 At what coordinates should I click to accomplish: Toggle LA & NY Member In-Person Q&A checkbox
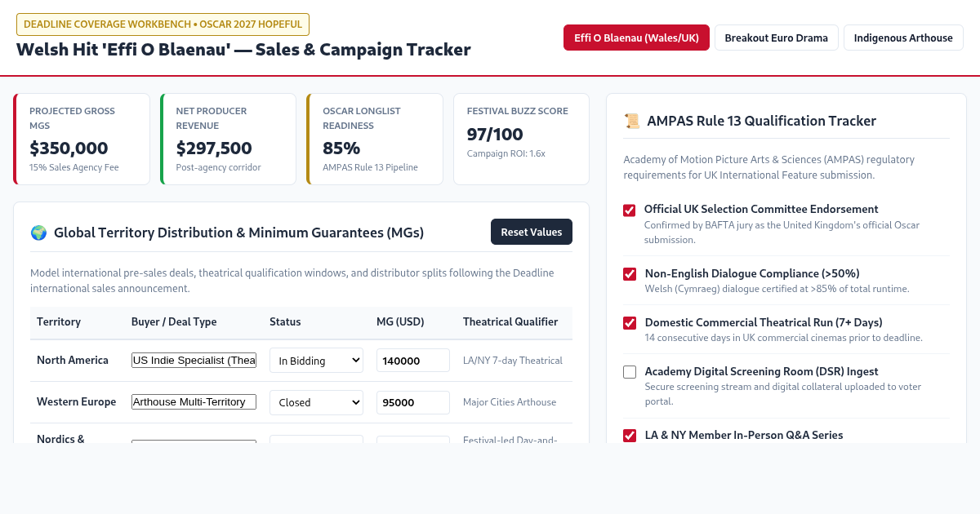630,436
